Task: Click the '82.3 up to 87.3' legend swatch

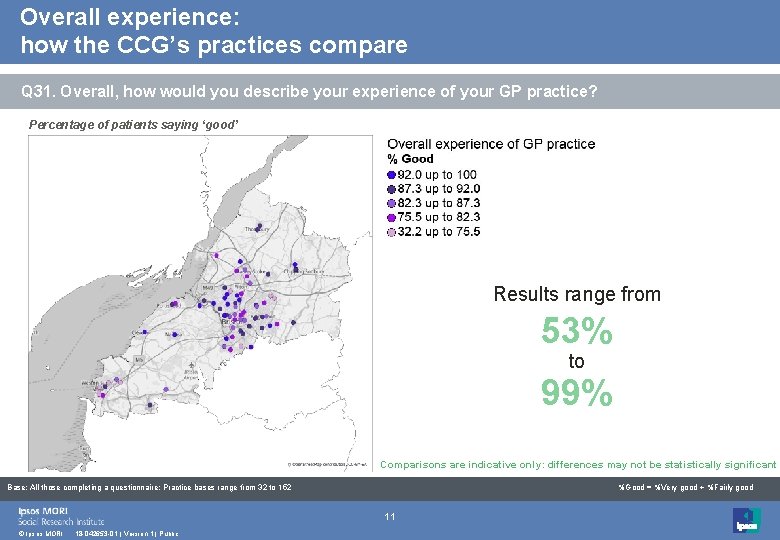Action: point(391,203)
